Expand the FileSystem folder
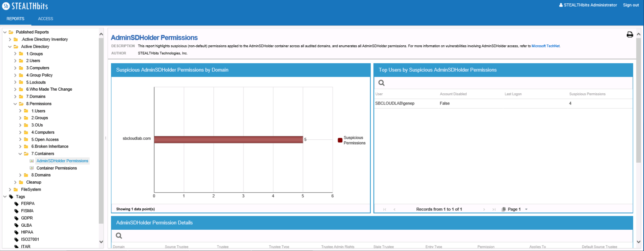 (10, 190)
